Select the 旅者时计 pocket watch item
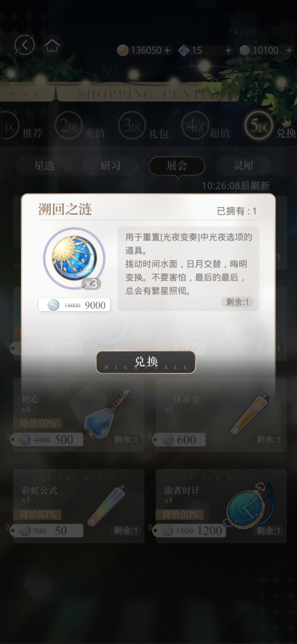Screen dimensions: 297x644 [221, 506]
